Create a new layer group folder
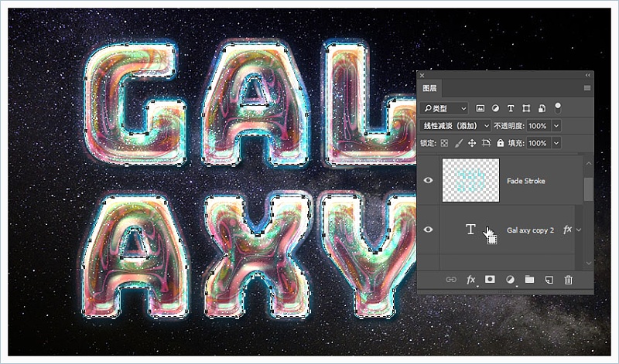Viewport: 619px width, 364px height. pos(530,280)
